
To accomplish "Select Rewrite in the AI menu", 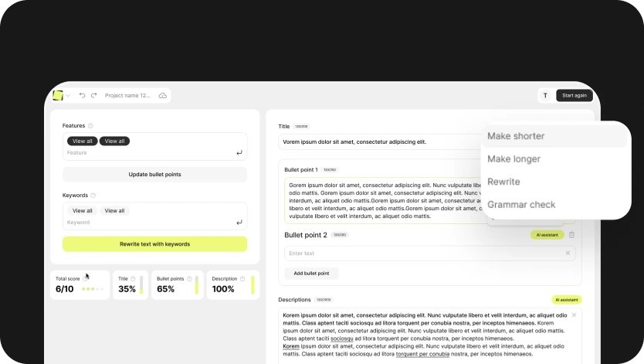I will pos(503,182).
